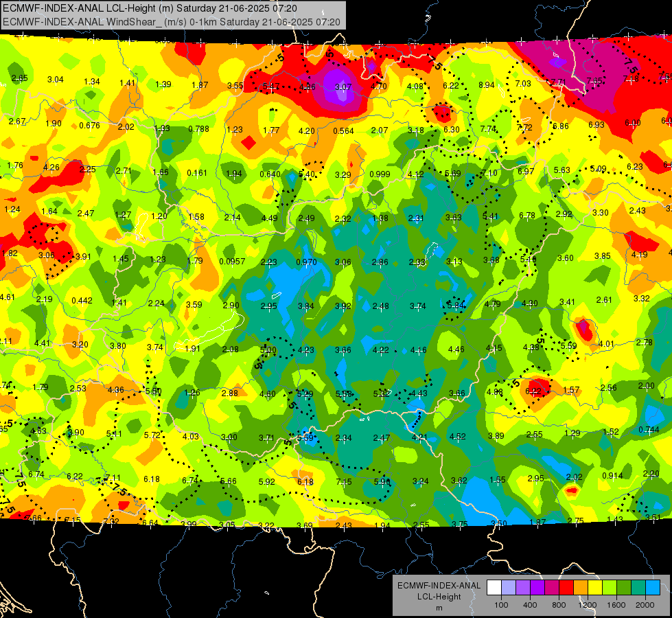Image resolution: width=672 pixels, height=618 pixels.
Task: Click the wind shear value 0.970
Action: (306, 262)
